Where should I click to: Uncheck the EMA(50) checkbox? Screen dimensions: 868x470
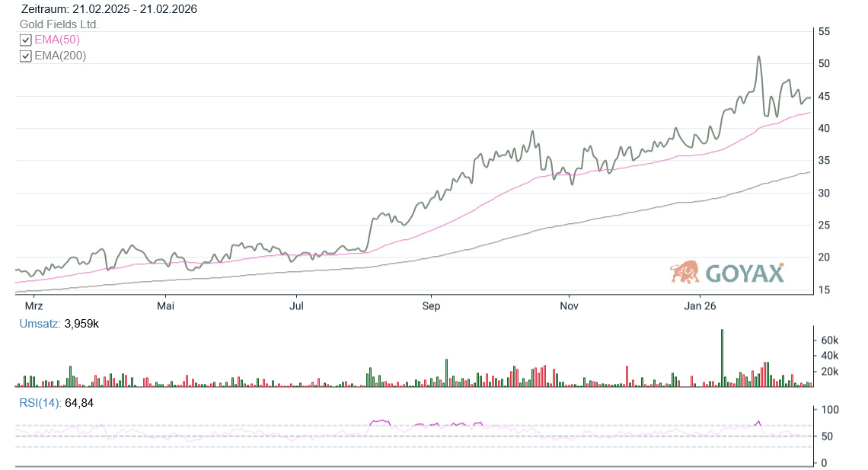coord(26,40)
